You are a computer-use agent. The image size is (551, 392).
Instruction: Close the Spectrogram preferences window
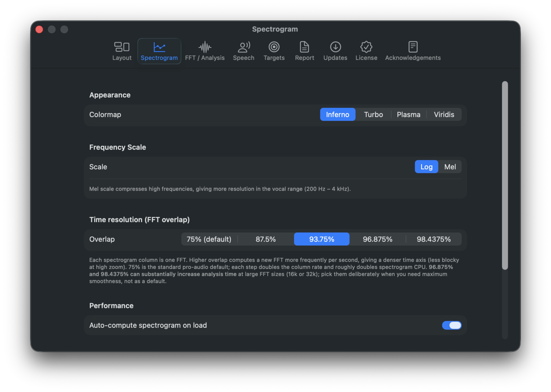[39, 30]
